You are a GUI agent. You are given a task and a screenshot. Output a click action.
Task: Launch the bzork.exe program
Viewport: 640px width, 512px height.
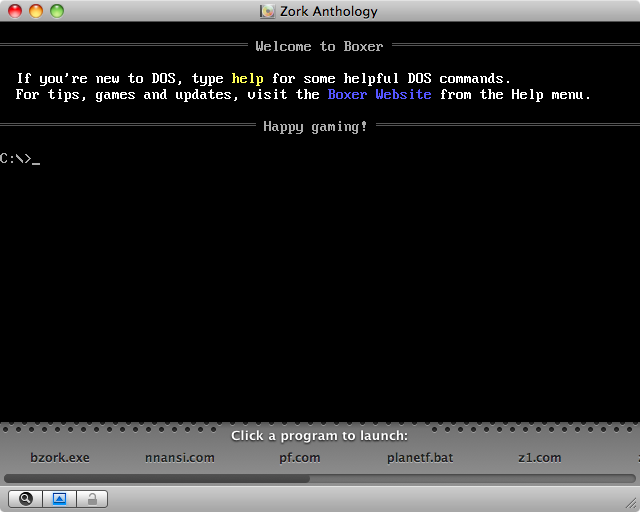pyautogui.click(x=59, y=458)
